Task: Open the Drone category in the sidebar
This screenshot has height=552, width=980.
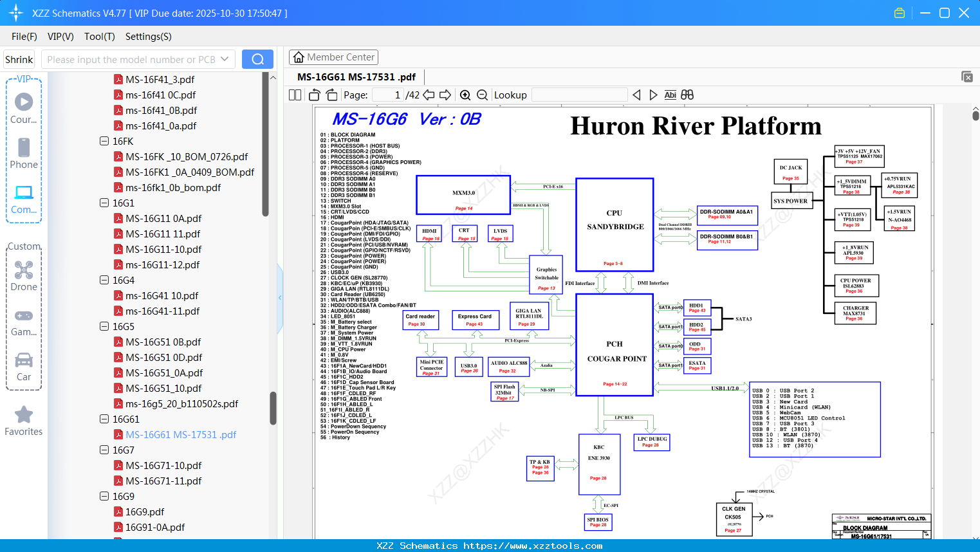Action: (24, 275)
